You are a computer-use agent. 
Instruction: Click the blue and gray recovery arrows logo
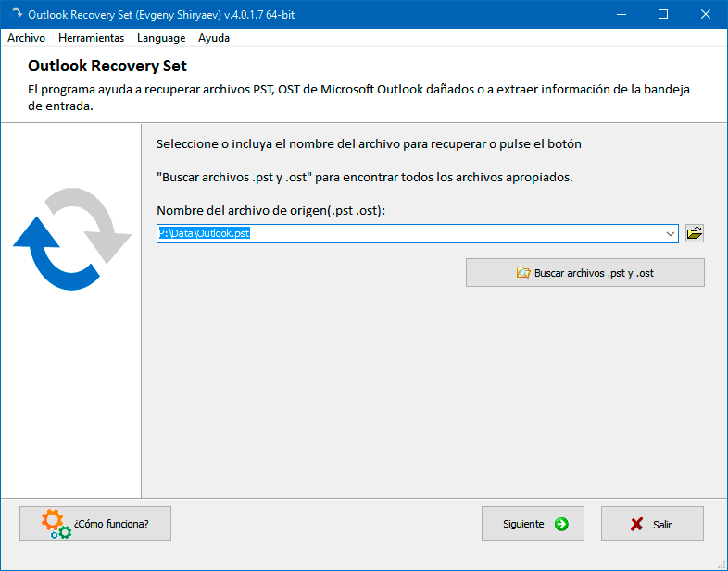72,238
